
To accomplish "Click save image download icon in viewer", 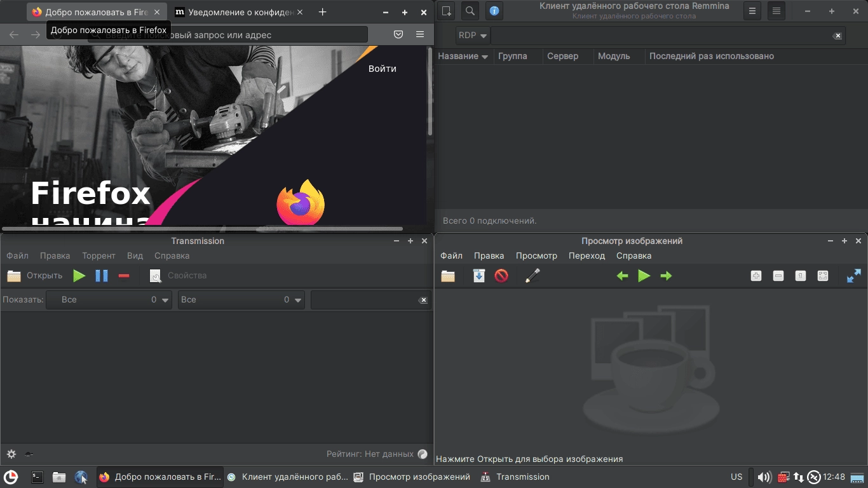I will tap(479, 276).
